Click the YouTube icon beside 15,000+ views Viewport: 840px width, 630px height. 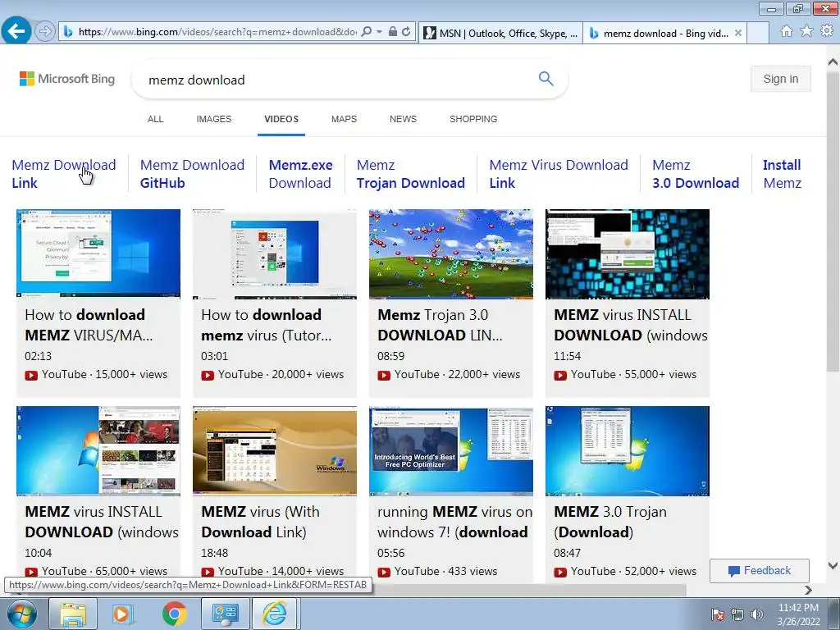pos(31,375)
